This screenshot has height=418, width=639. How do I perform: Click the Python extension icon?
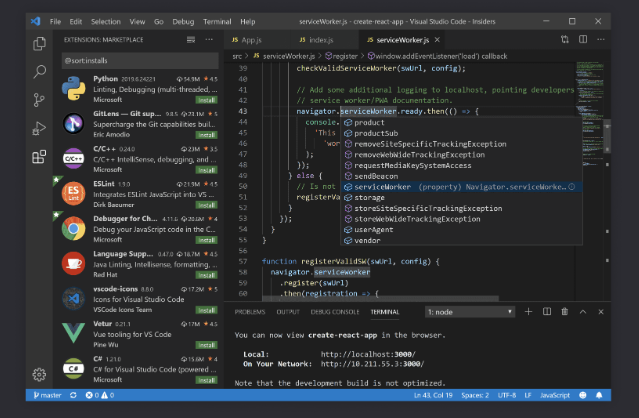(73, 88)
